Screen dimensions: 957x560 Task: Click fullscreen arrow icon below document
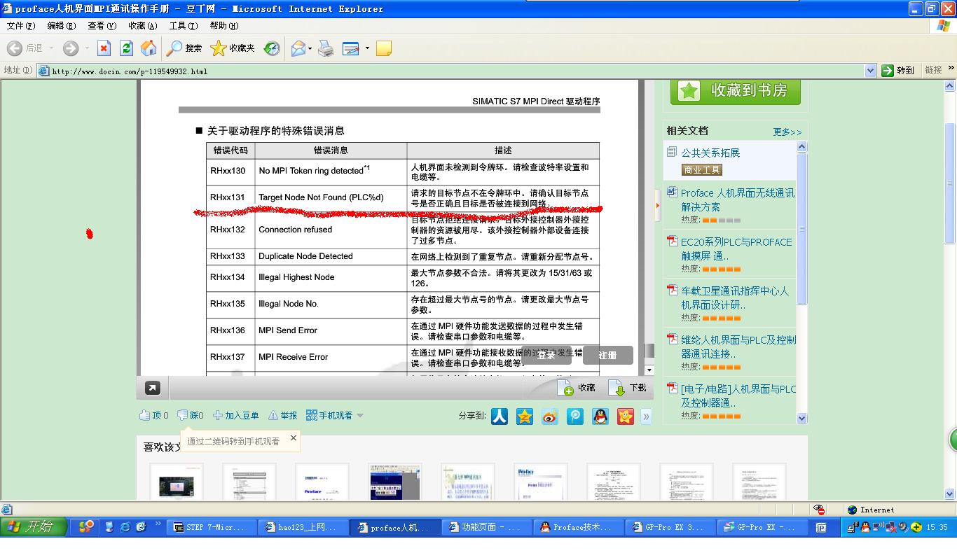pos(153,388)
